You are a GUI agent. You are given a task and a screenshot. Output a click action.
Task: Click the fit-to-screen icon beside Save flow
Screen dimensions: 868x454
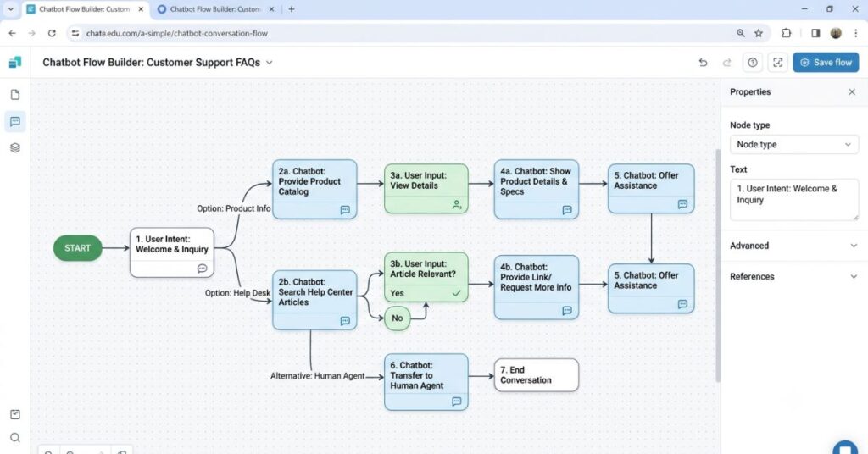tap(778, 63)
